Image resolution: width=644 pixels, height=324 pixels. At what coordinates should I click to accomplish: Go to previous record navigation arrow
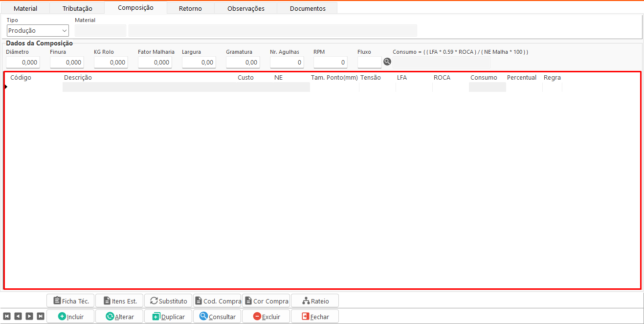18,316
